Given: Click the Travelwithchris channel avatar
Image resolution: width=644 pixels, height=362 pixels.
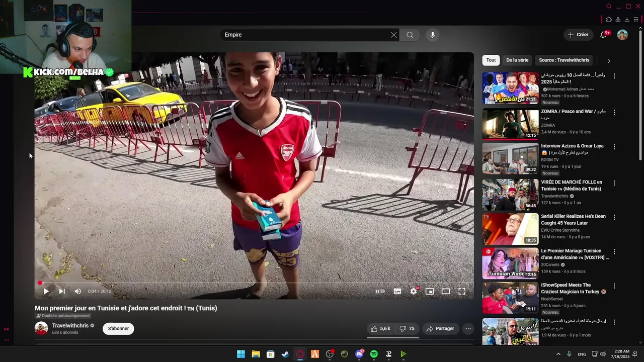Looking at the screenshot, I should [x=41, y=329].
